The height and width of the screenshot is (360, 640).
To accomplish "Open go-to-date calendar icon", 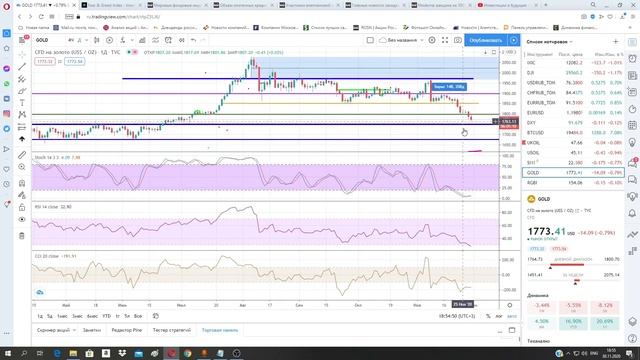I will (156, 316).
